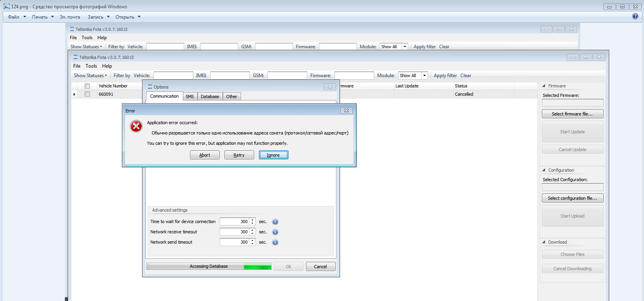Expand the Show Statuses dropdown

pyautogui.click(x=90, y=76)
